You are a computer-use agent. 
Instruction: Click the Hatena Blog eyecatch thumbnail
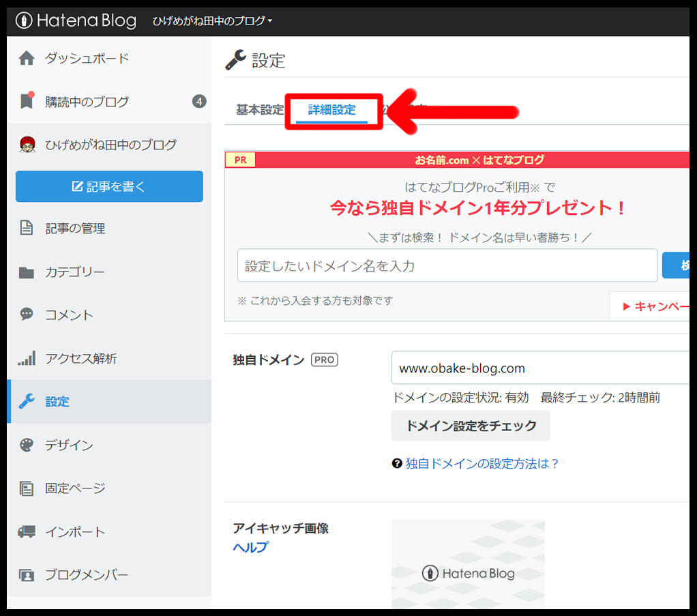click(468, 563)
